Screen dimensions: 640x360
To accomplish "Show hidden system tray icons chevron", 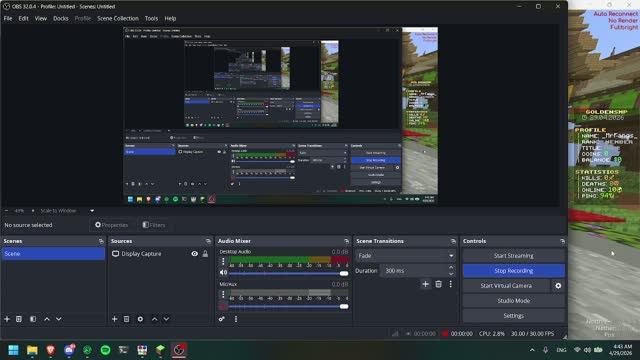I will pyautogui.click(x=532, y=350).
